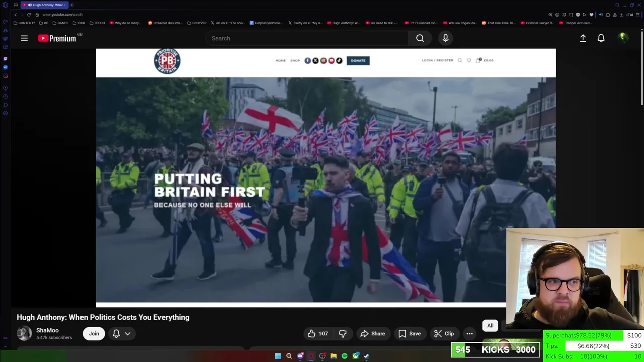Open Xbox app from the taskbar
Screen dimensions: 644x362
(356, 356)
